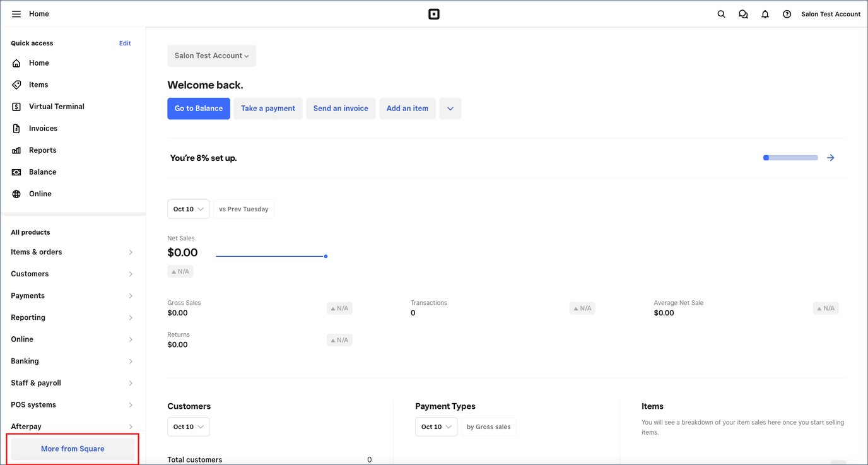The height and width of the screenshot is (465, 868).
Task: Expand Items & orders in All products
Action: click(x=73, y=252)
